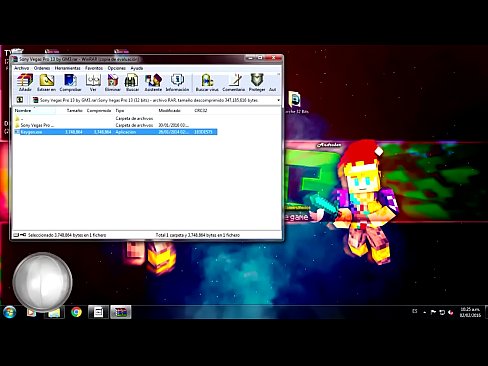Open the Archivo menu
Viewport: 488px width, 366px height.
tap(21, 68)
